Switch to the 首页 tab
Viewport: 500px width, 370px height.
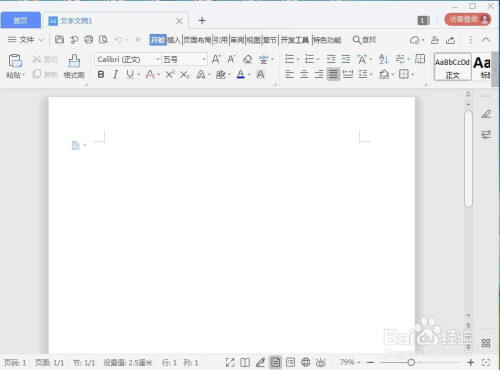pyautogui.click(x=21, y=20)
